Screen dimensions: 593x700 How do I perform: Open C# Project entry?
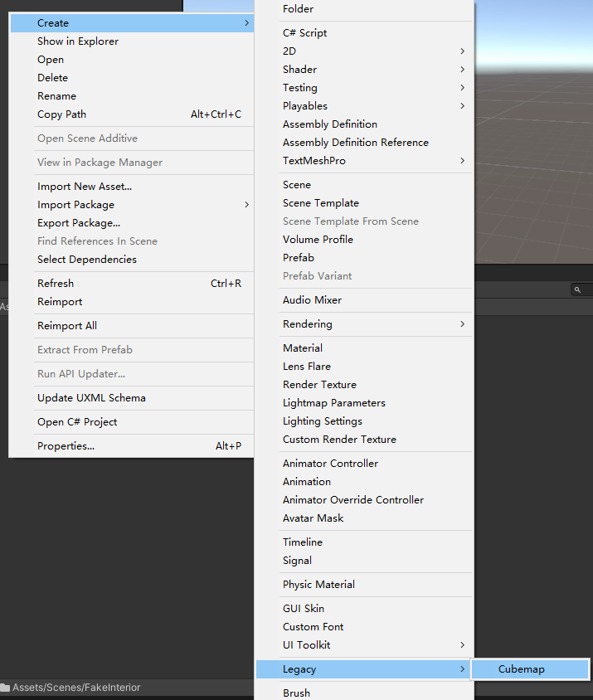(x=132, y=422)
